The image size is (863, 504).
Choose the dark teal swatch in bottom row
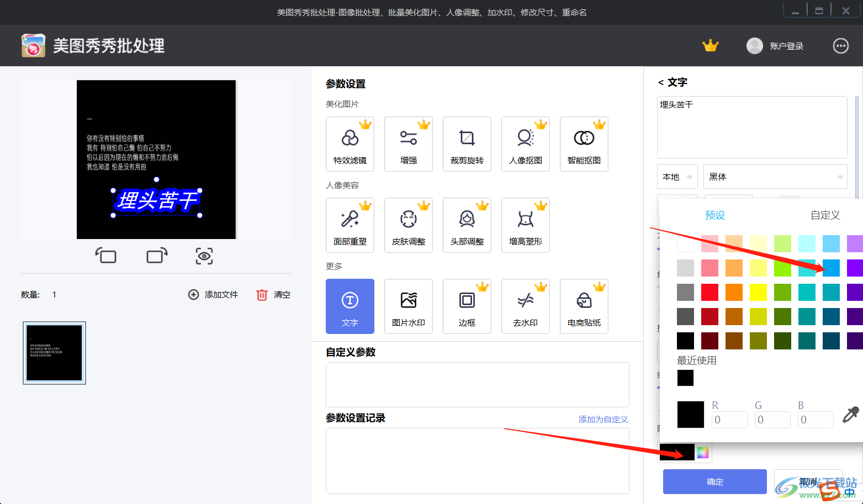click(x=807, y=341)
